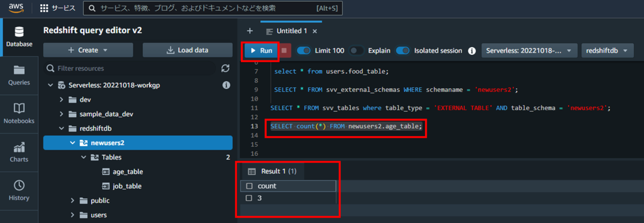The image size is (644, 223).
Task: Select age_table in the tree
Action: 128,172
